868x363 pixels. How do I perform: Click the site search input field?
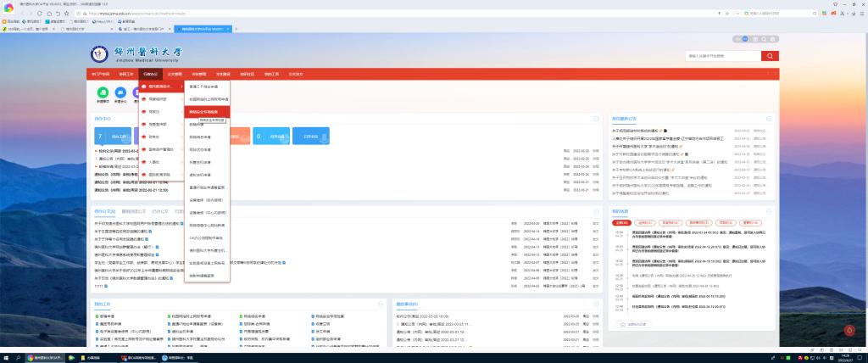coord(723,56)
